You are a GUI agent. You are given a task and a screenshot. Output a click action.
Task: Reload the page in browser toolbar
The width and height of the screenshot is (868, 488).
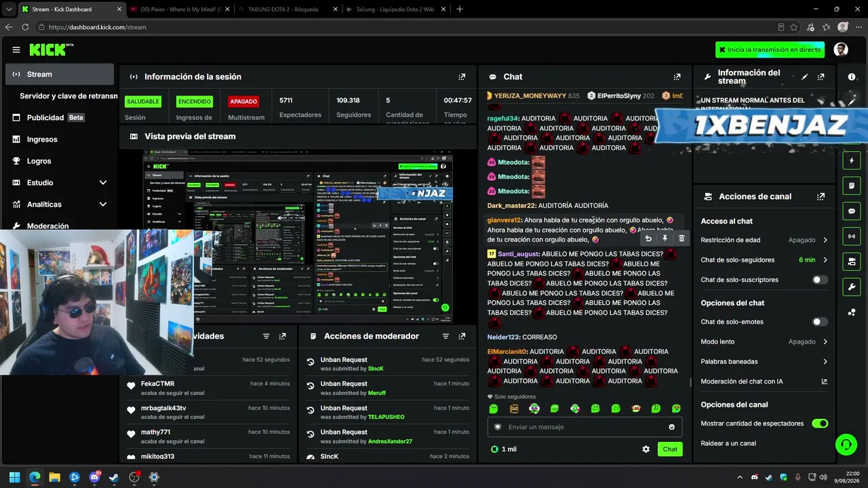tap(25, 27)
